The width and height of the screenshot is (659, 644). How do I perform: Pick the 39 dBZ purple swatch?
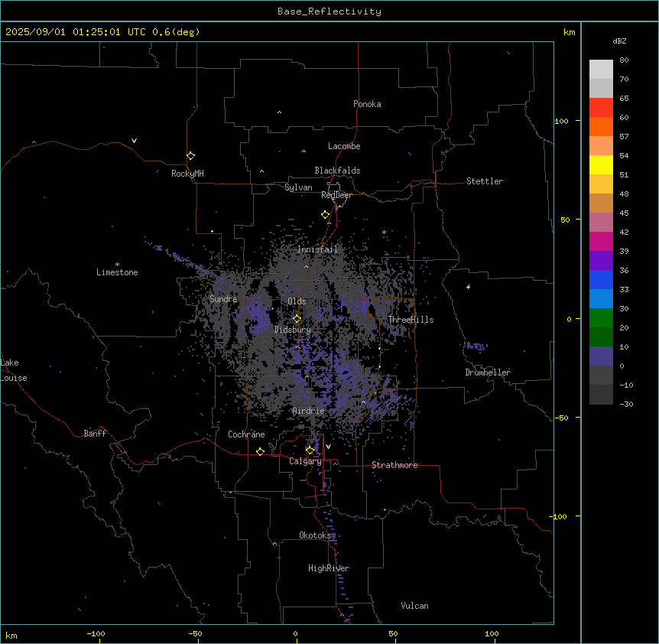click(x=601, y=261)
